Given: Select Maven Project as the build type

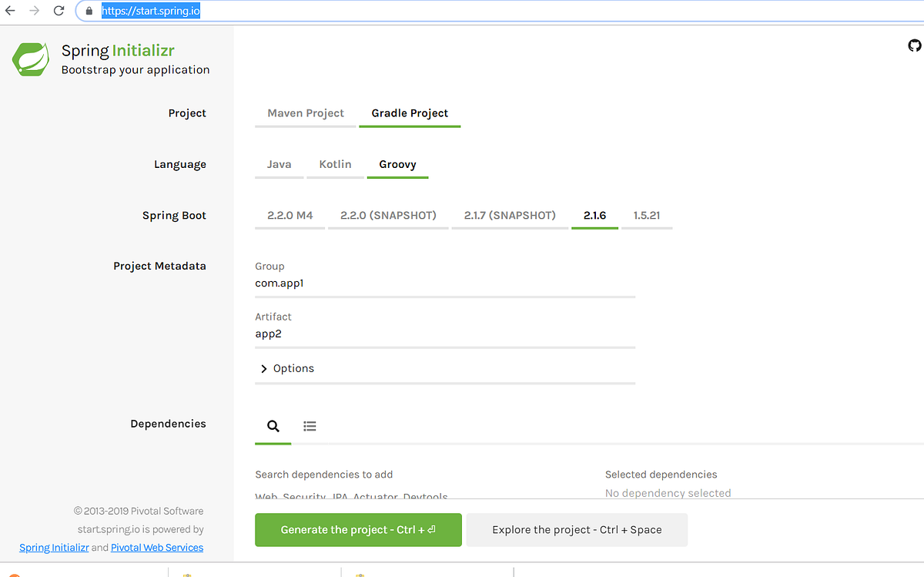Looking at the screenshot, I should (x=305, y=112).
